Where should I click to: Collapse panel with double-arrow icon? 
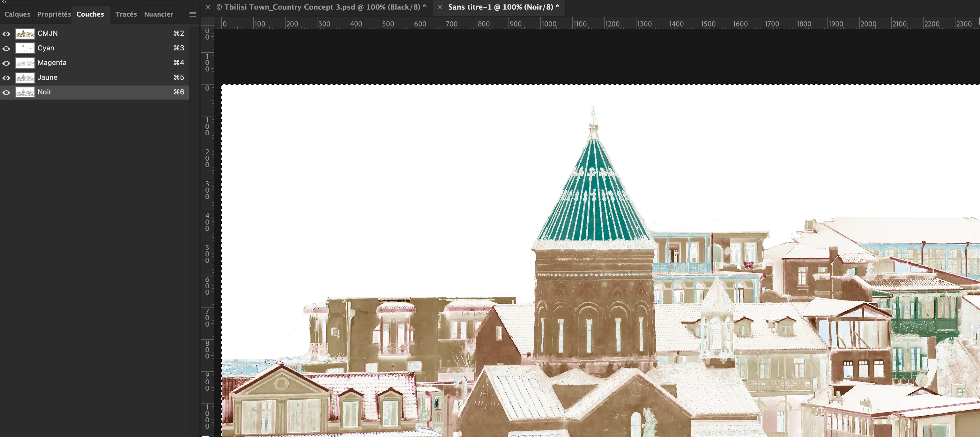[4, 2]
